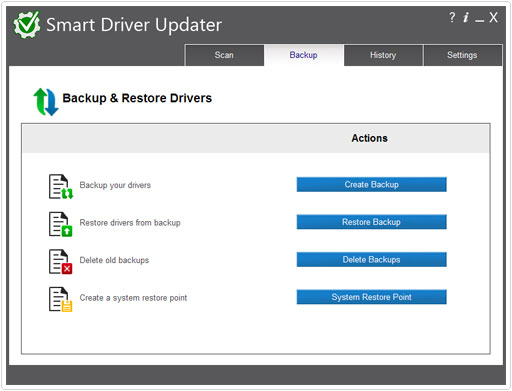Open help with the question mark icon
This screenshot has width=512, height=391.
[x=452, y=17]
